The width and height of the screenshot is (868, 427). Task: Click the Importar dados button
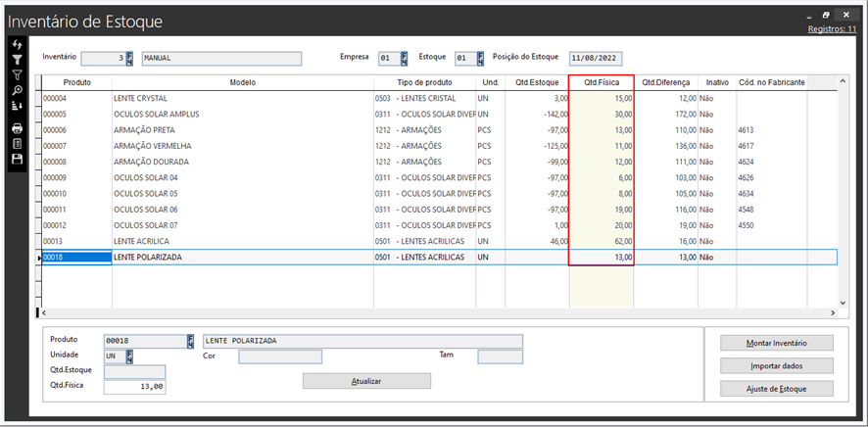pos(776,365)
